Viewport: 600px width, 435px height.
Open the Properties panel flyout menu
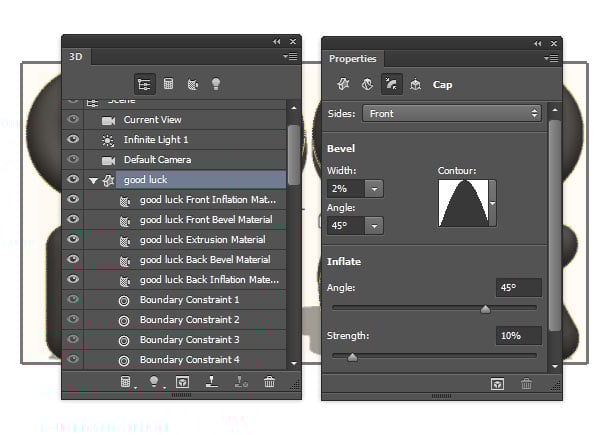point(551,59)
